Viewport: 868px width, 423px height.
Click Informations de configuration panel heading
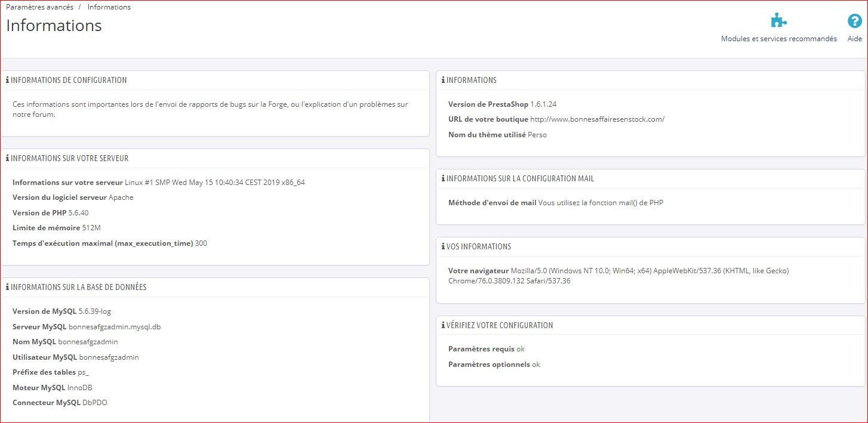[x=69, y=80]
